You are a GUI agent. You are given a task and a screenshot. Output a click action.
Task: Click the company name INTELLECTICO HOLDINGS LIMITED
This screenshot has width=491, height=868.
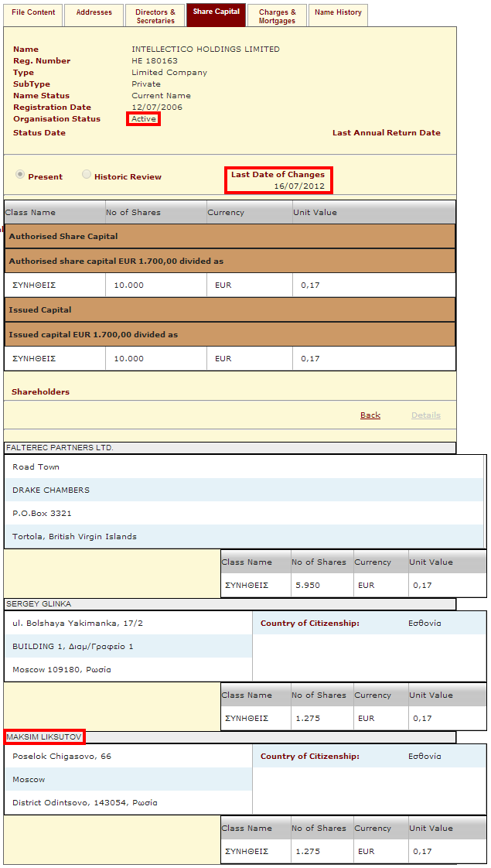pyautogui.click(x=206, y=50)
